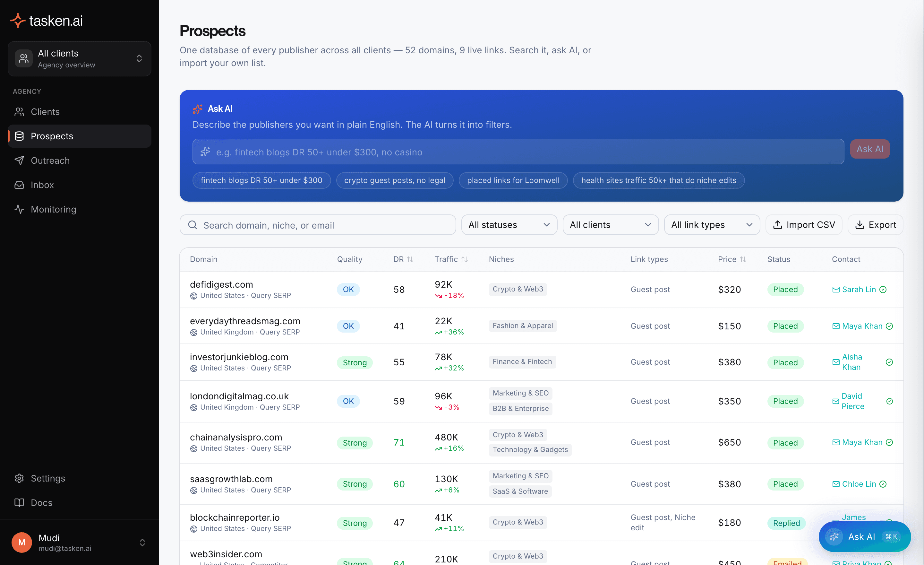Open the All link types dropdown

[x=712, y=225]
